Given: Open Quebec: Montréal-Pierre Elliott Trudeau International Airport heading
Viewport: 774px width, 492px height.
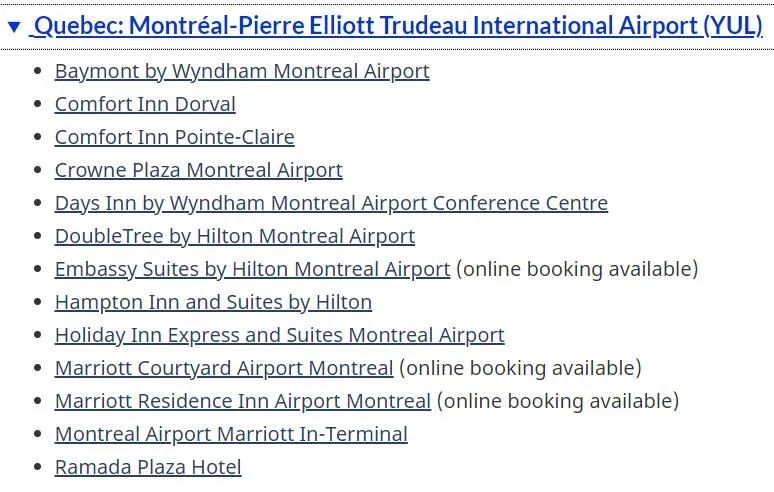Looking at the screenshot, I should pos(398,26).
